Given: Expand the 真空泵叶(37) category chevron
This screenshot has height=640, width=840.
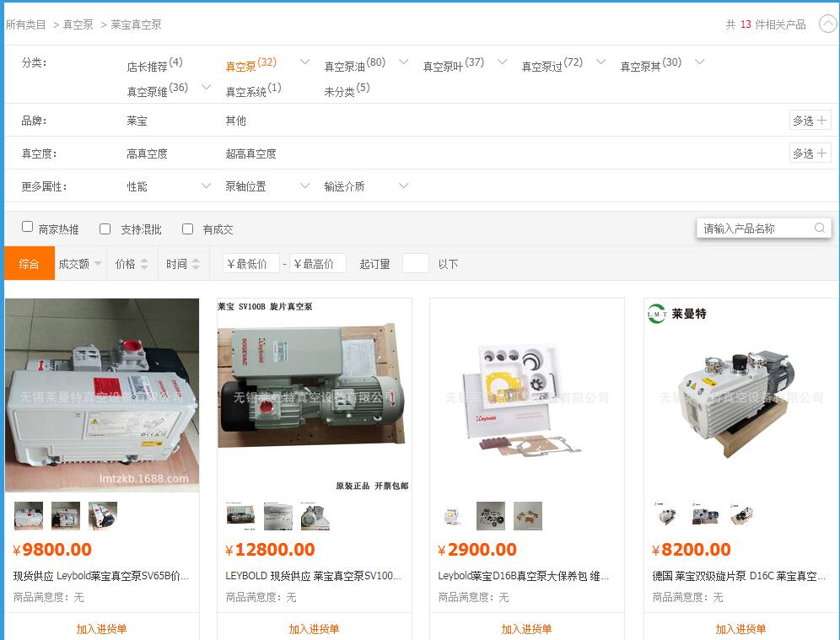Looking at the screenshot, I should 502,62.
